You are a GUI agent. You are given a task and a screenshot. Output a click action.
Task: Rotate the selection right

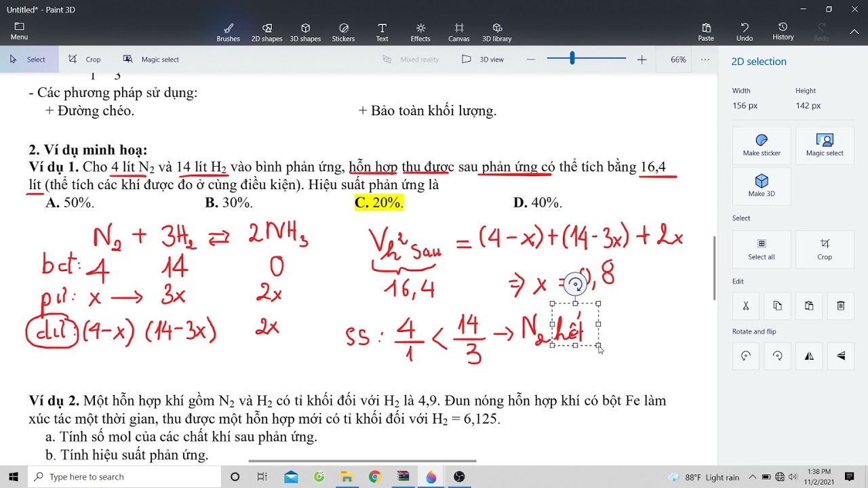tap(777, 356)
